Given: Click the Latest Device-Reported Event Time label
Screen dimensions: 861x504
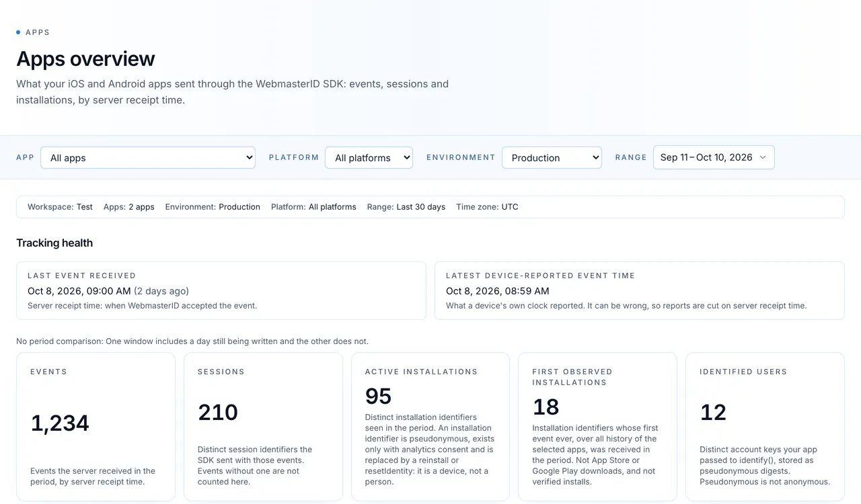Looking at the screenshot, I should point(541,276).
